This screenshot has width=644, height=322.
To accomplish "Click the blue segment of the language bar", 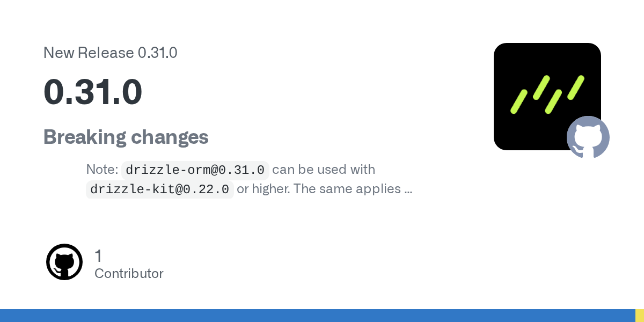I will point(317,316).
